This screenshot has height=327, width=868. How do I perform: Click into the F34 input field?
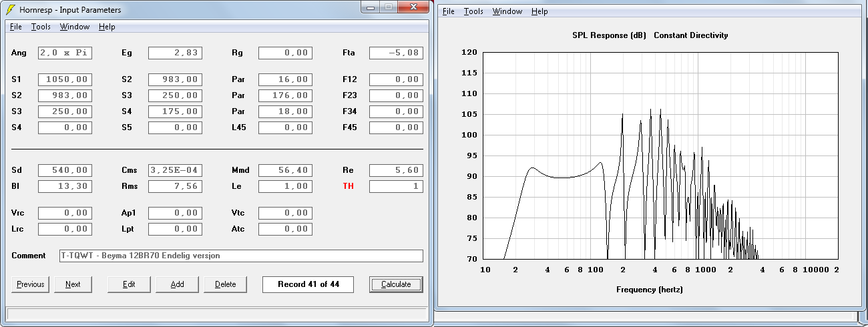tap(396, 111)
